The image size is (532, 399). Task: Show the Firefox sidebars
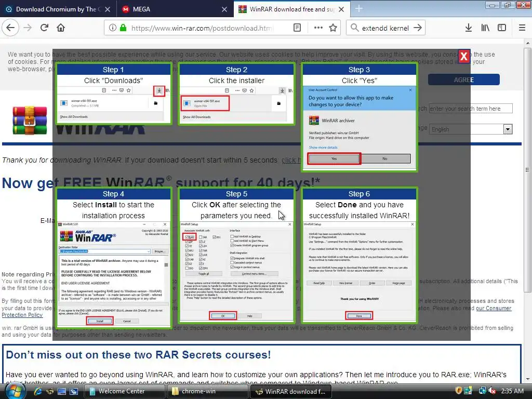tap(502, 28)
